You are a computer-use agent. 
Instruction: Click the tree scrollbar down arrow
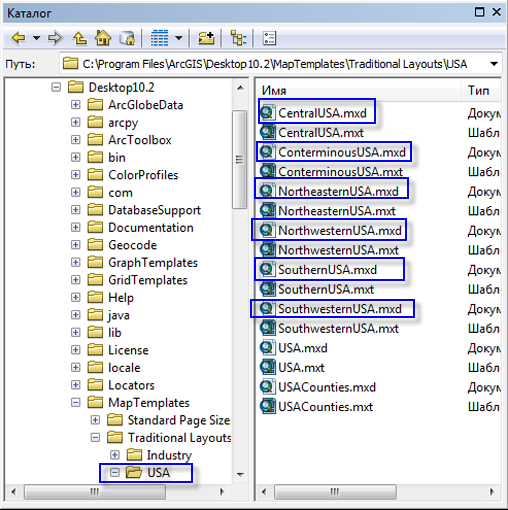240,474
